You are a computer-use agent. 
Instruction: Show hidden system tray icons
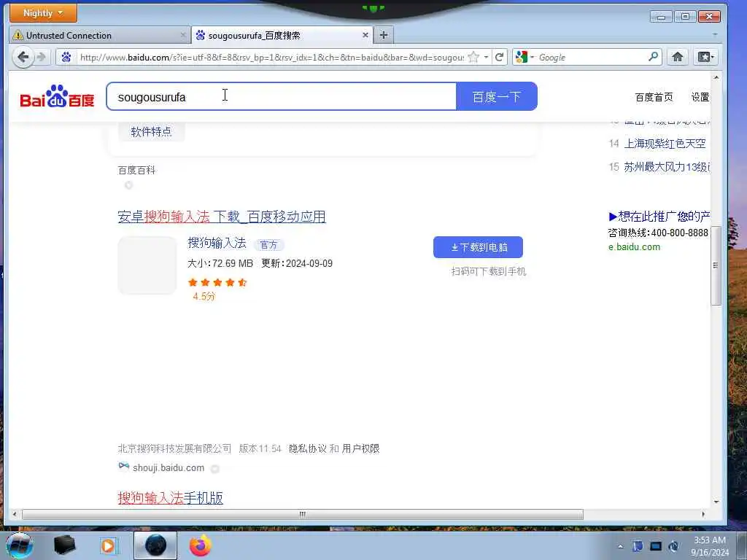(x=621, y=547)
